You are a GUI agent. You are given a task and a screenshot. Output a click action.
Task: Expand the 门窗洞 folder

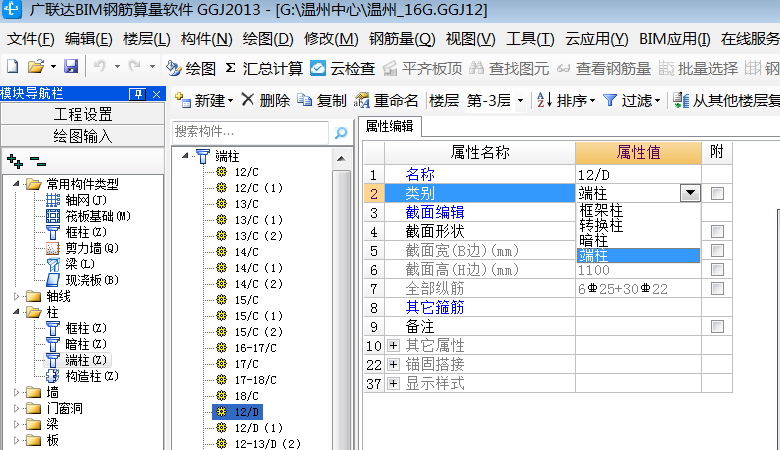pos(16,408)
